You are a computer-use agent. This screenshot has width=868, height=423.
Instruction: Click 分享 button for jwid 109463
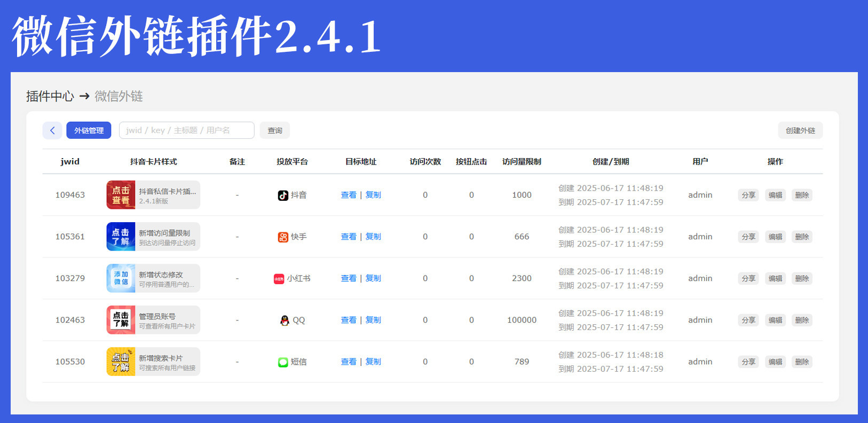point(748,195)
